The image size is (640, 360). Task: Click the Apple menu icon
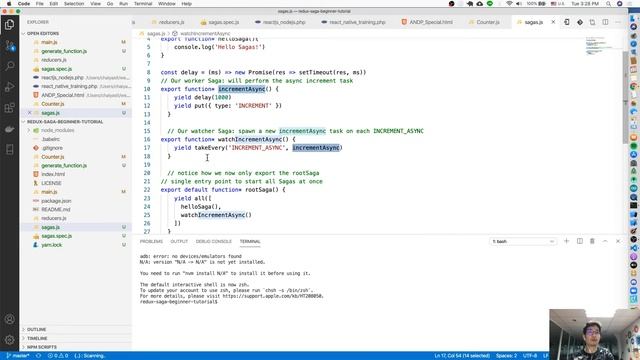click(9, 4)
